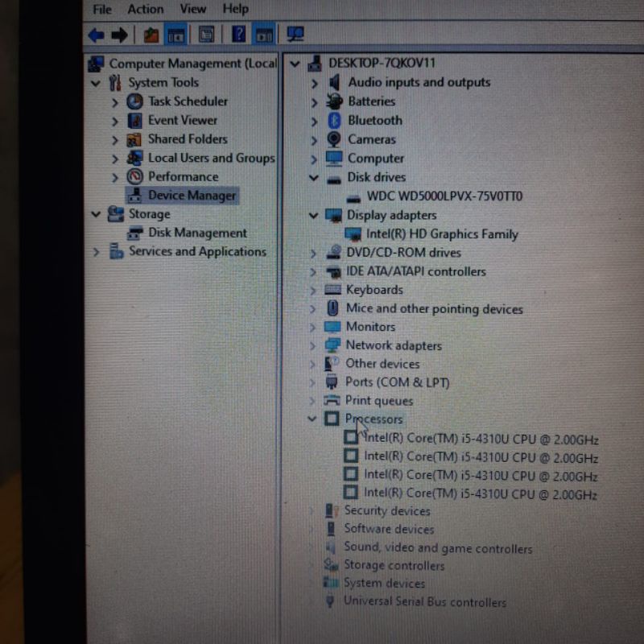Click Scan for hardware changes monitor icon
Image resolution: width=644 pixels, height=644 pixels.
coord(295,34)
